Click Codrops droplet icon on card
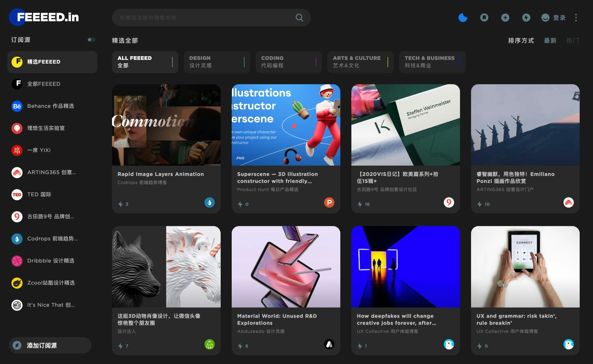The image size is (593, 364). (209, 203)
